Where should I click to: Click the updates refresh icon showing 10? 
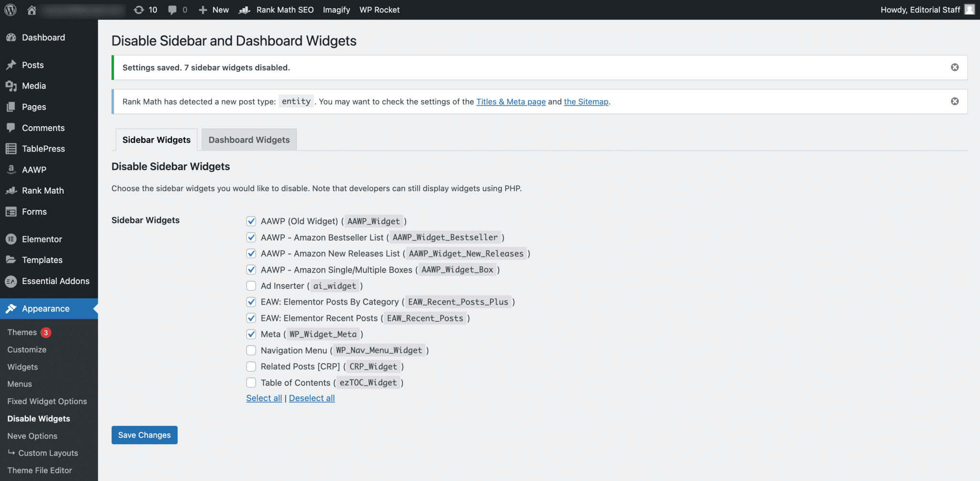pos(138,10)
